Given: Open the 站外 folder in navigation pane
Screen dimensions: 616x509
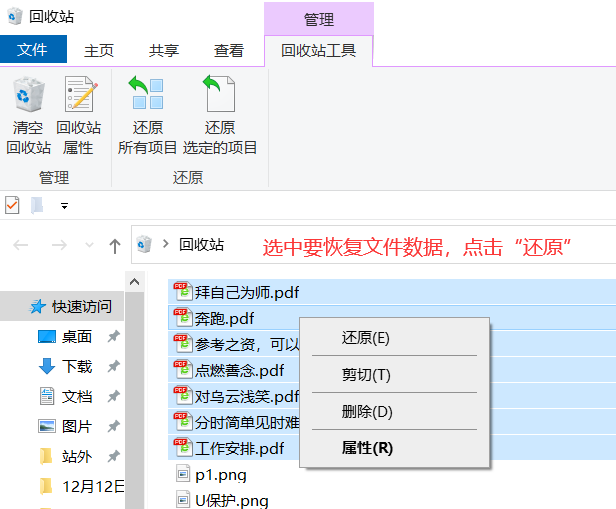Looking at the screenshot, I should click(x=77, y=456).
